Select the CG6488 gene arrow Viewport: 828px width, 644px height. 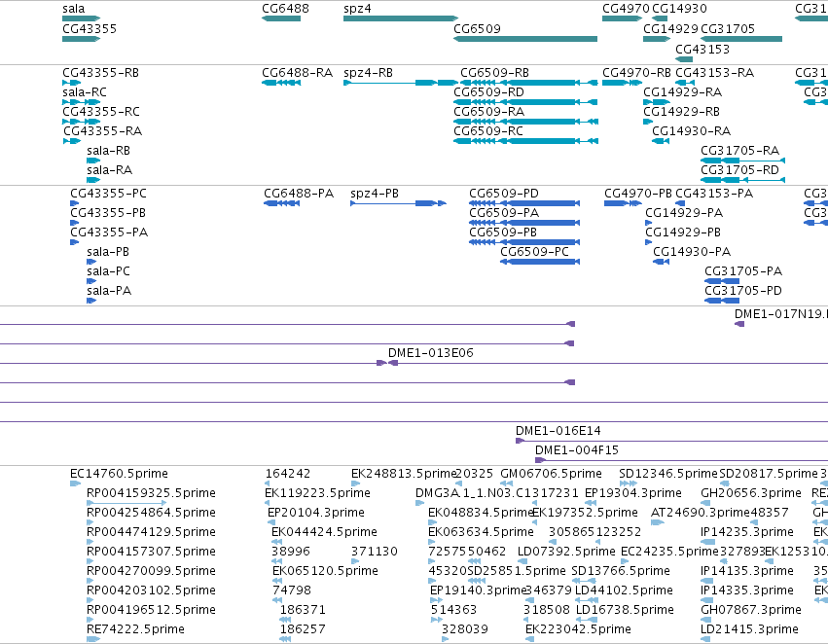click(281, 18)
